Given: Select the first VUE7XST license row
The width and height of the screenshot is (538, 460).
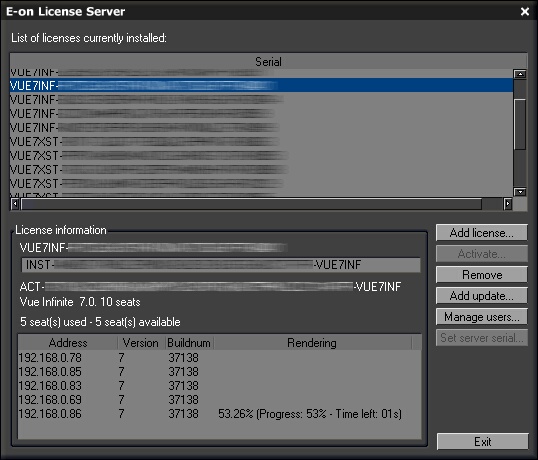Looking at the screenshot, I should [261, 141].
